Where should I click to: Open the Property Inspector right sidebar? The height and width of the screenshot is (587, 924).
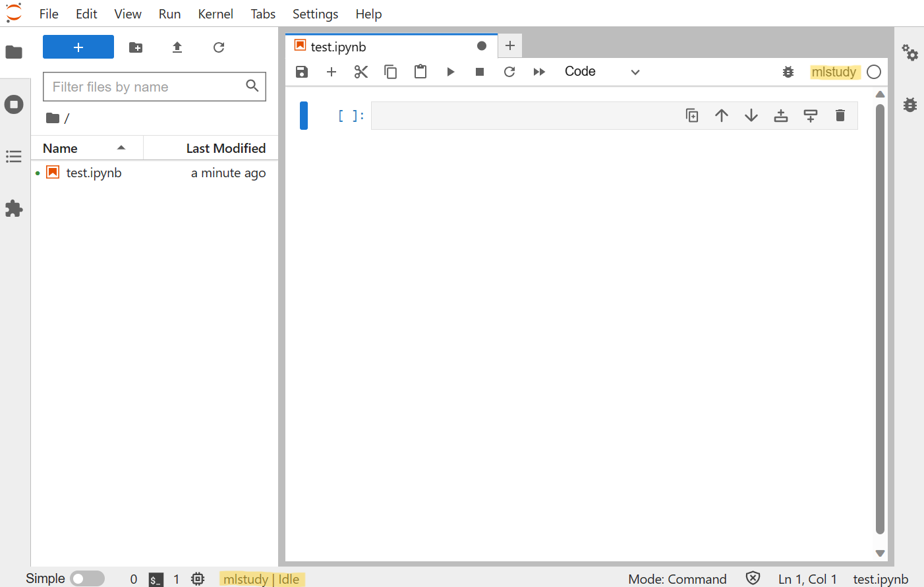pyautogui.click(x=910, y=52)
